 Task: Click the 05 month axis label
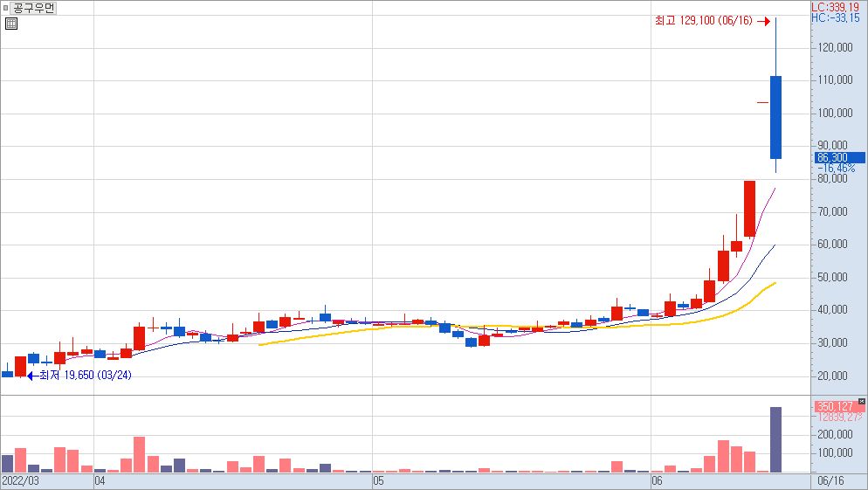(x=378, y=480)
